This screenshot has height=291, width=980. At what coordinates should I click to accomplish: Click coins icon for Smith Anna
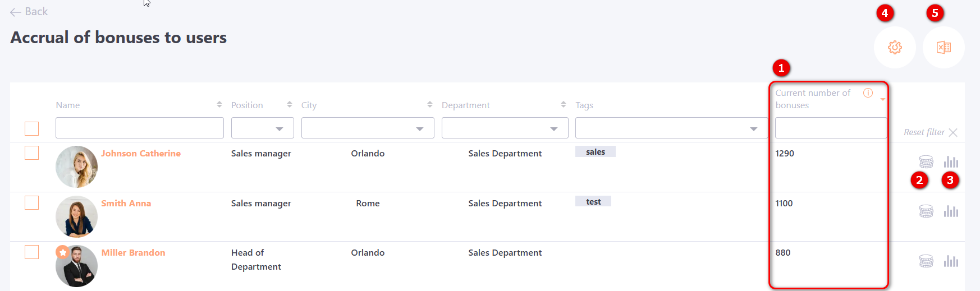(926, 211)
